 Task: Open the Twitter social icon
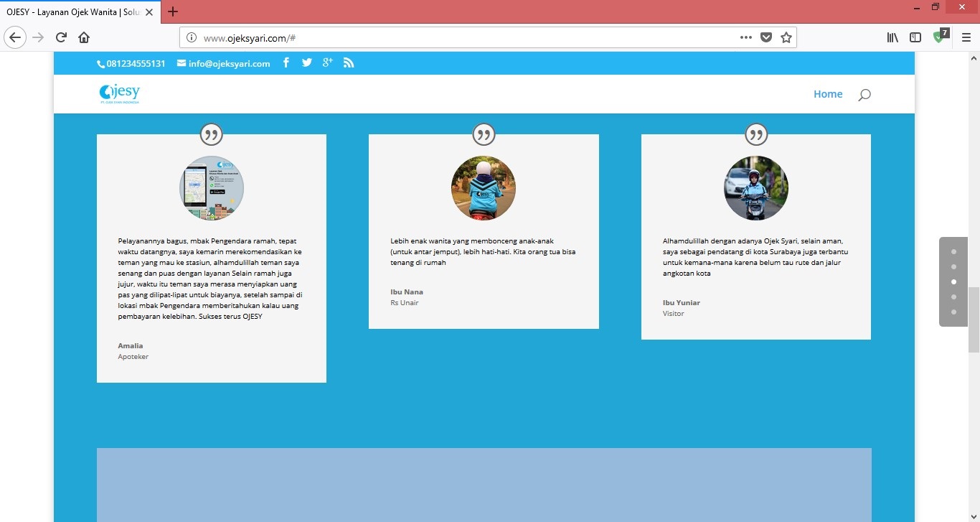[306, 63]
